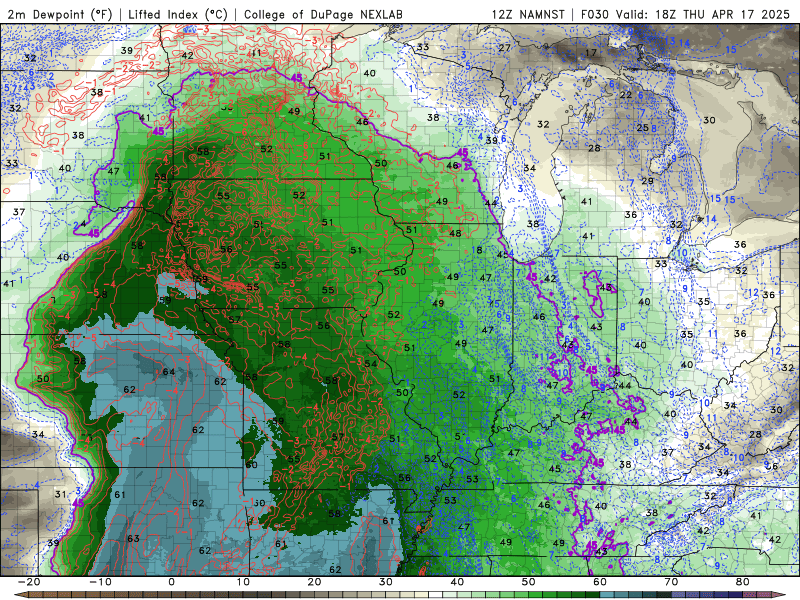This screenshot has height=600, width=800.
Task: Click the "64" dewpoint value on the map
Action: click(x=169, y=371)
